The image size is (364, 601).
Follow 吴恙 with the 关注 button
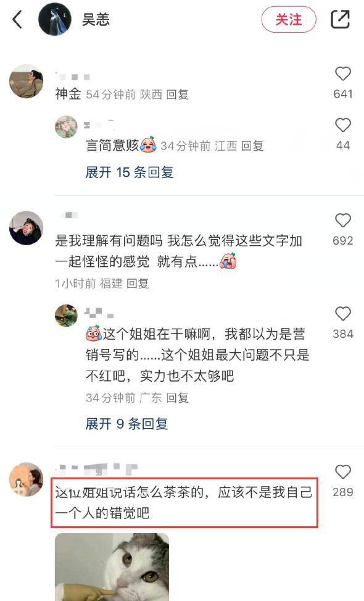point(289,20)
